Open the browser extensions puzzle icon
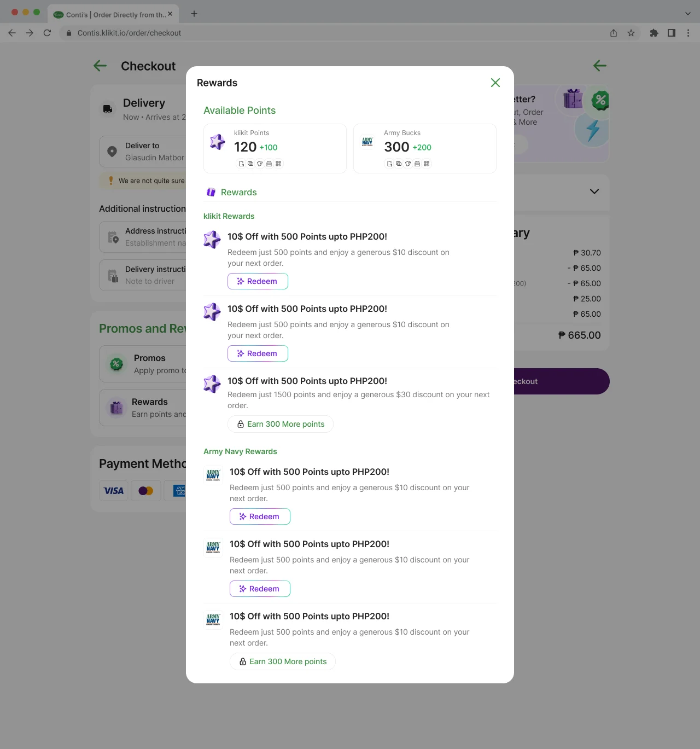The width and height of the screenshot is (700, 749). [654, 33]
